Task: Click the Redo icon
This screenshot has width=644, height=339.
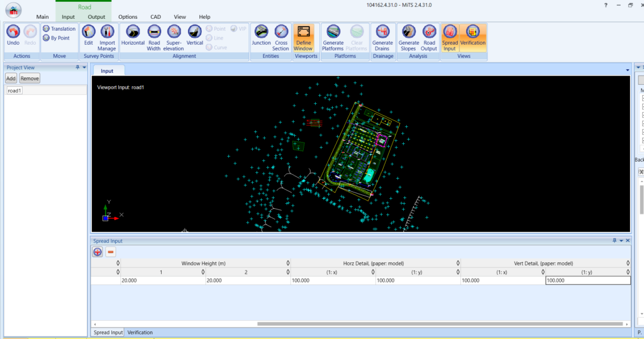Action: 30,35
